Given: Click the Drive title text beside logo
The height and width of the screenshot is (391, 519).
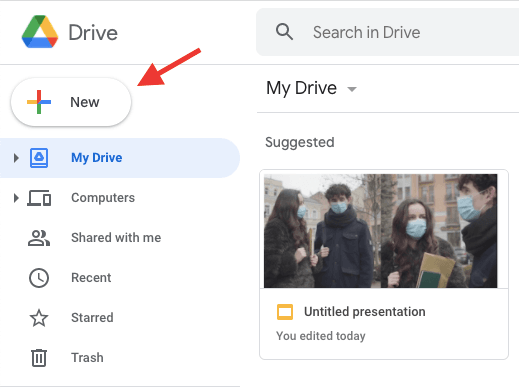Looking at the screenshot, I should coord(93,33).
